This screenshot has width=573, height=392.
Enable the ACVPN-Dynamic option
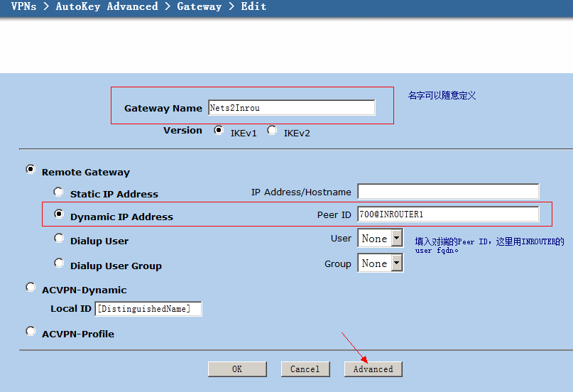pyautogui.click(x=31, y=288)
